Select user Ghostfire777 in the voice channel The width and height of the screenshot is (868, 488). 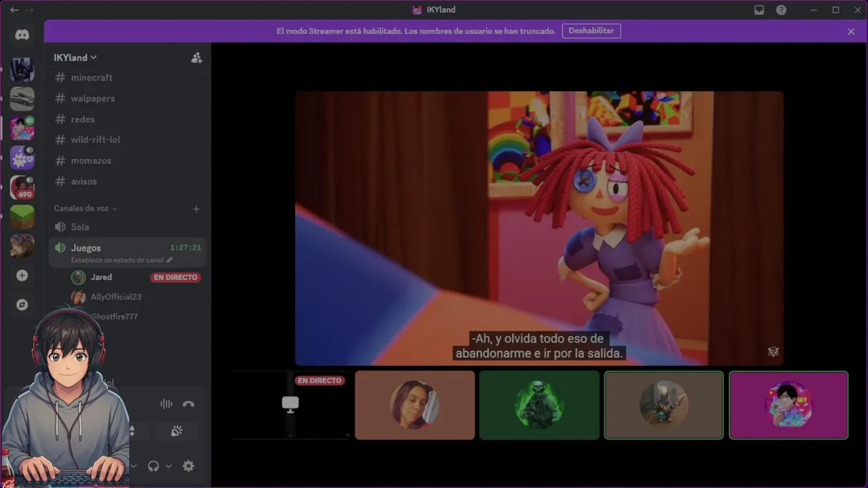(x=115, y=317)
